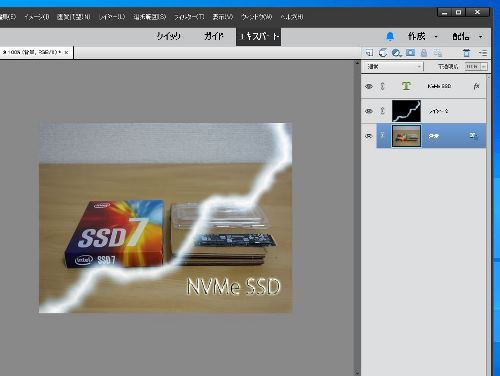Click the lock transparent pixels icon
The image size is (500, 376).
tap(438, 53)
